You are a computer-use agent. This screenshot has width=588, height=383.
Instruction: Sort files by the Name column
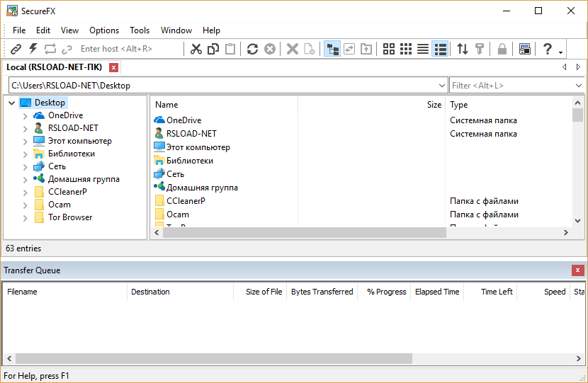[225, 105]
